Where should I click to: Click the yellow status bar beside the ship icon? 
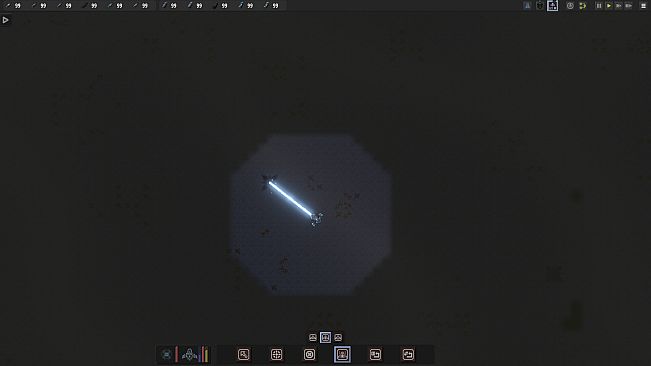[x=206, y=354]
